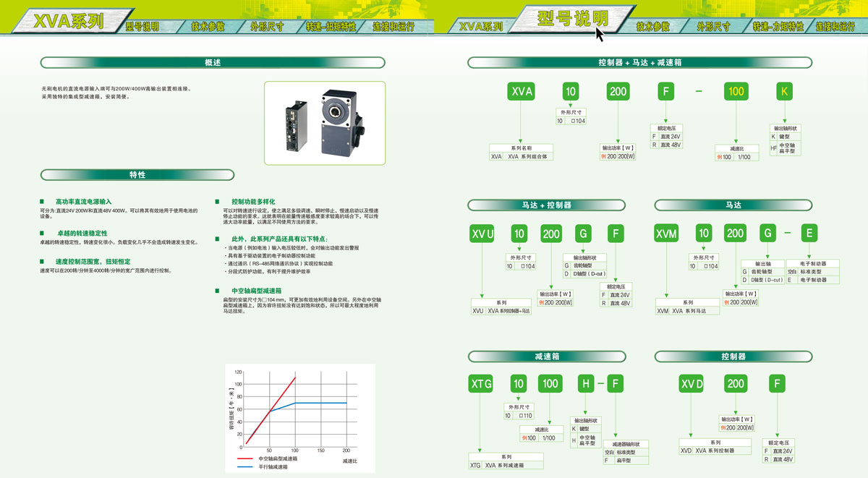Select the green E electromagnetic brake box
Screen dimensions: 868x478
[809, 234]
